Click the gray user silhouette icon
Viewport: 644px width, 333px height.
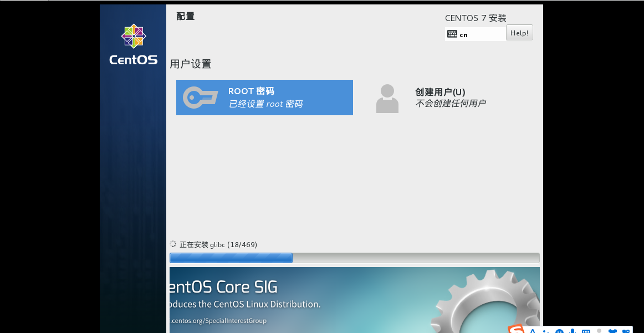pyautogui.click(x=387, y=99)
